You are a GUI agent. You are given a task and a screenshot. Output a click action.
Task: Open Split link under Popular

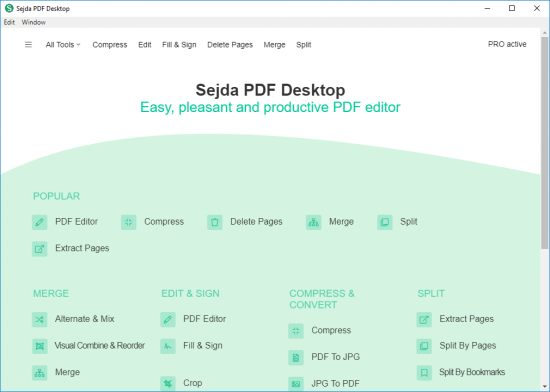(409, 222)
